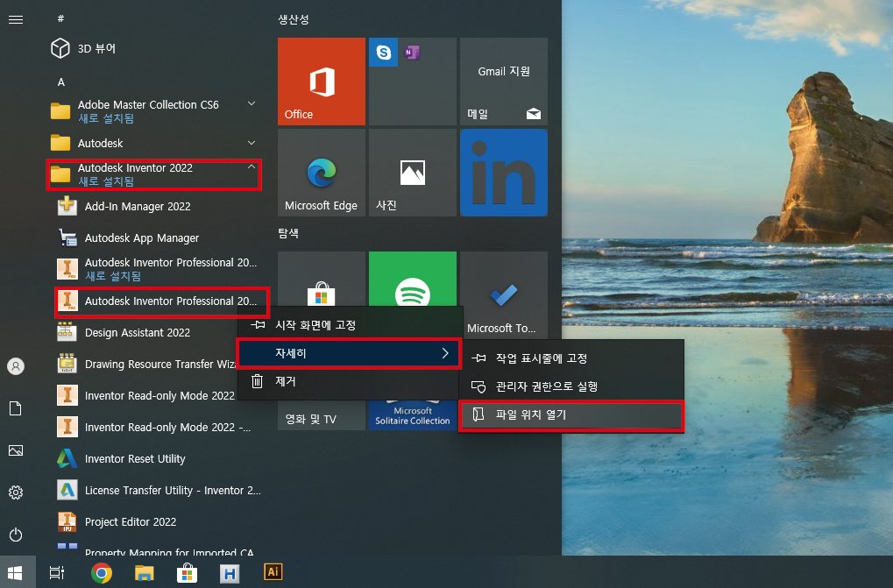
Task: Open Documents from Start sidebar
Action: coord(16,408)
